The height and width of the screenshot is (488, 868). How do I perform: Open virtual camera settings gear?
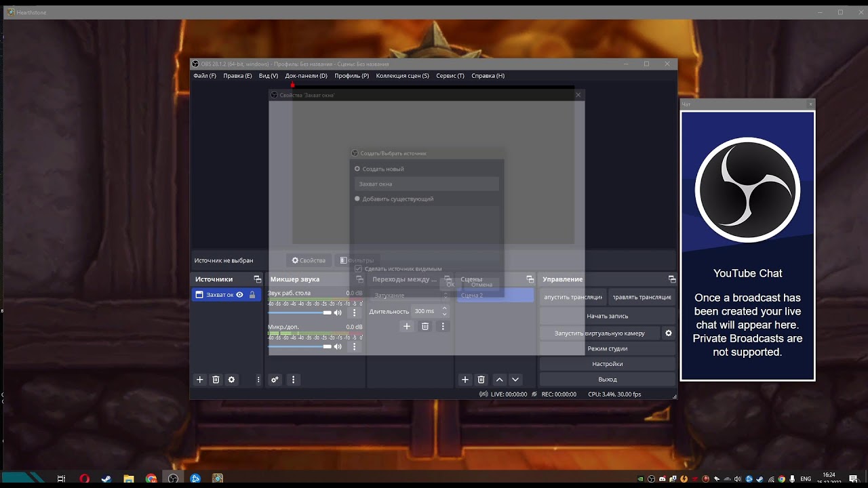[669, 333]
